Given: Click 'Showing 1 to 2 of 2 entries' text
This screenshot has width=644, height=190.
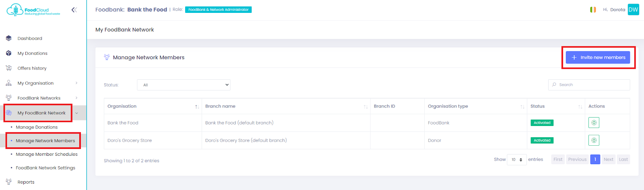Looking at the screenshot, I should (132, 161).
